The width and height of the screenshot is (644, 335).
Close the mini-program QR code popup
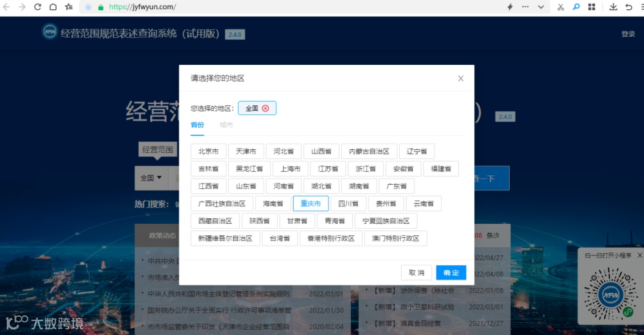(x=640, y=255)
